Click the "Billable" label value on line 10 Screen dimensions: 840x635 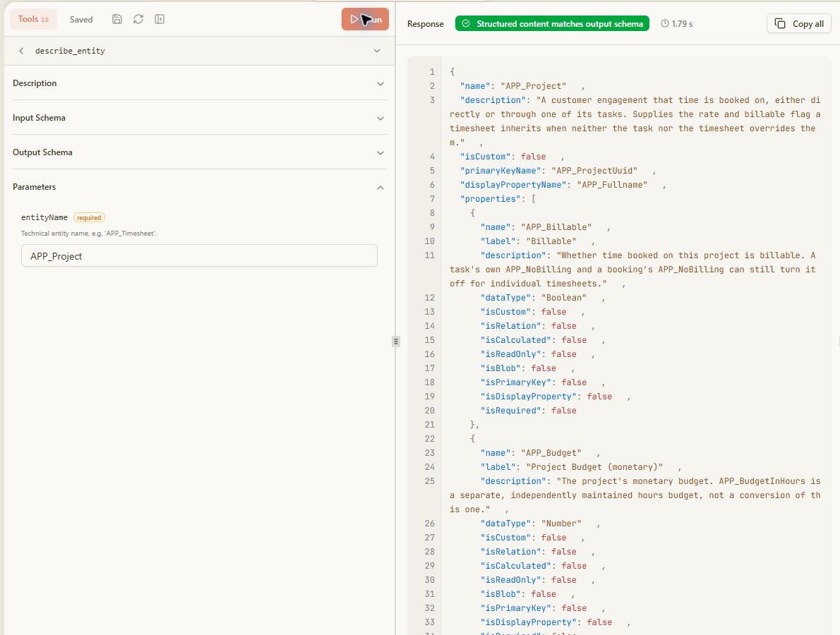coord(551,241)
